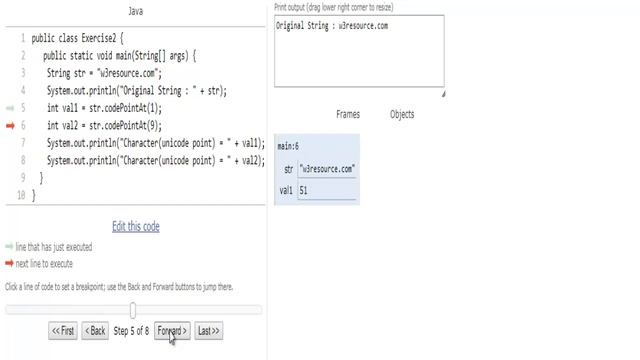
Task: Set breakpoint on line 8 println val2
Action: [x=156, y=161]
